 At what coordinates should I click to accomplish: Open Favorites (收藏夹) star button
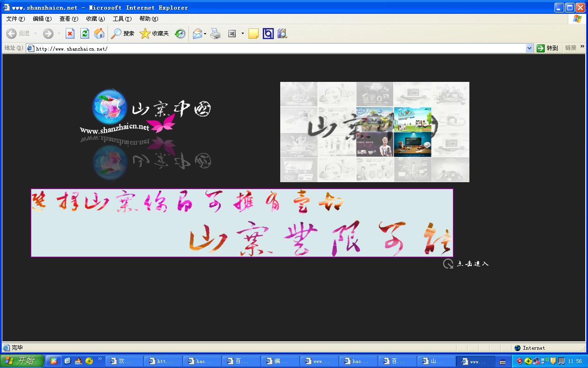[154, 34]
